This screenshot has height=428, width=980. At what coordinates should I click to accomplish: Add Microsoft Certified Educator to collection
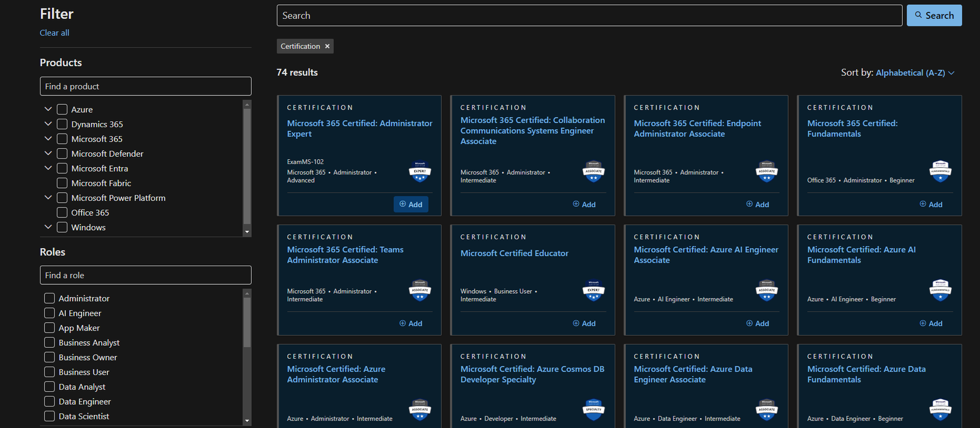[x=584, y=323]
